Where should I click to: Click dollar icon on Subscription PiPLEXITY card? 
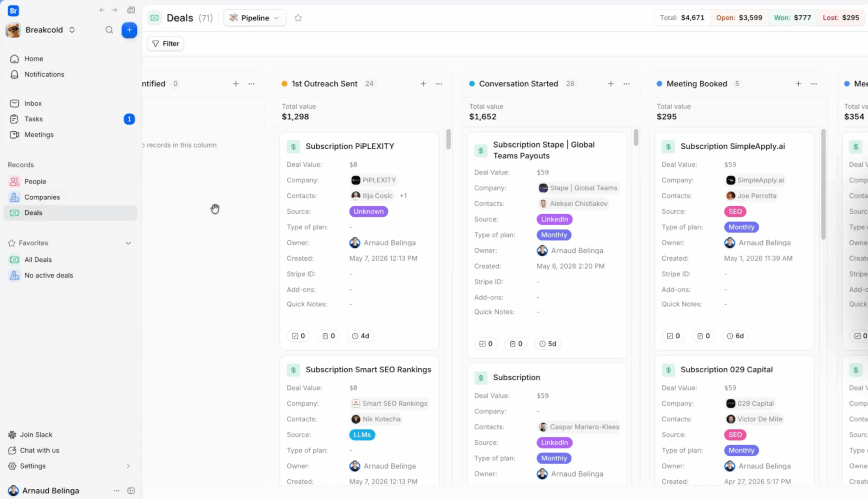pos(293,146)
